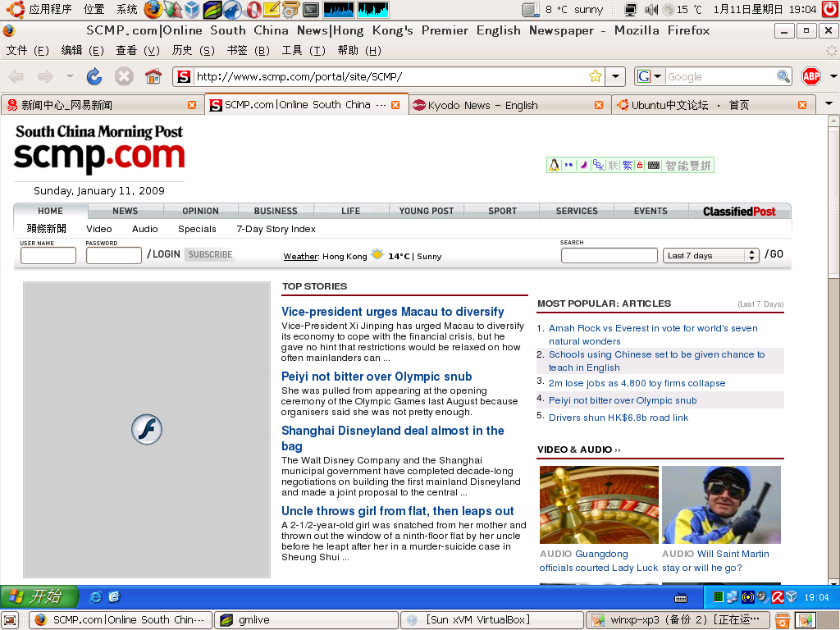This screenshot has width=840, height=630.
Task: Click the Stop loading button
Action: pos(124,76)
